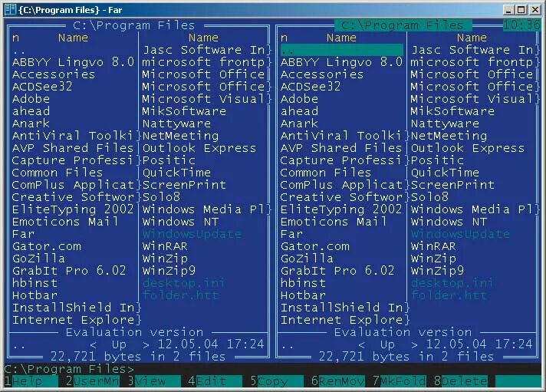The height and width of the screenshot is (392, 546).
Task: Click the 6RenMov function key button
Action: coord(337,381)
